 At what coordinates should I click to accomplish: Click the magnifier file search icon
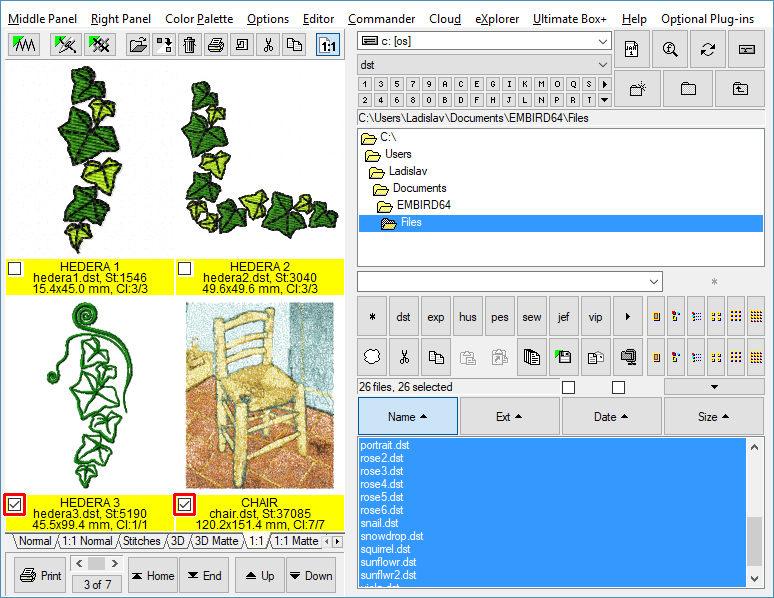tap(670, 49)
